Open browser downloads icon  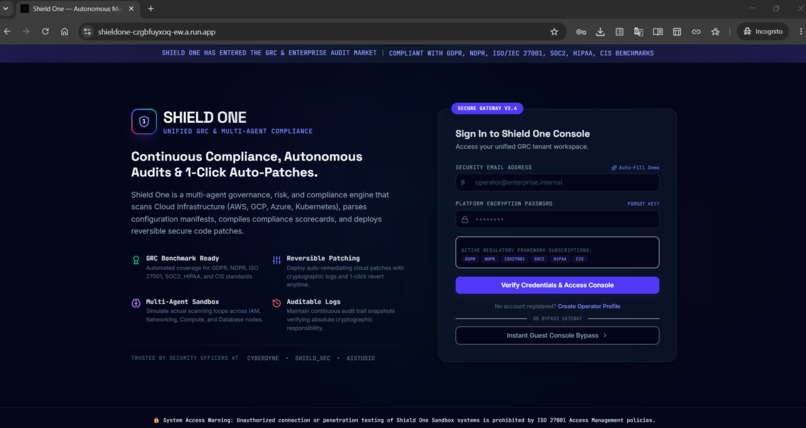[x=600, y=32]
